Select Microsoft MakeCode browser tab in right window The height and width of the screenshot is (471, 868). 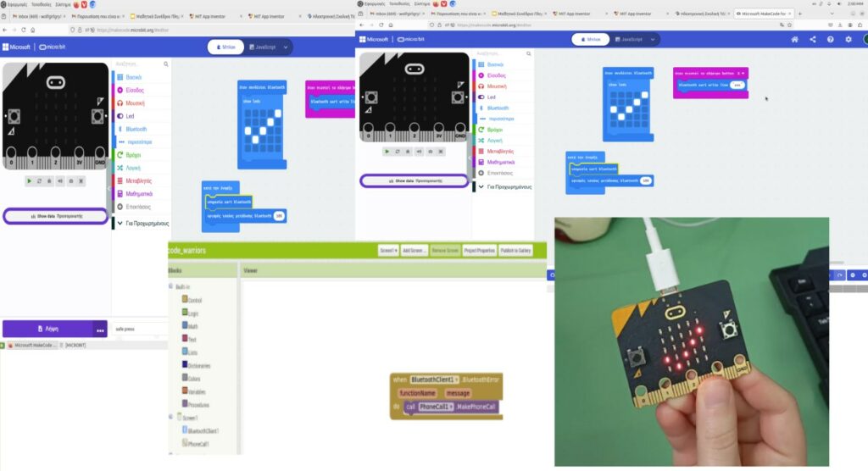pyautogui.click(x=764, y=14)
